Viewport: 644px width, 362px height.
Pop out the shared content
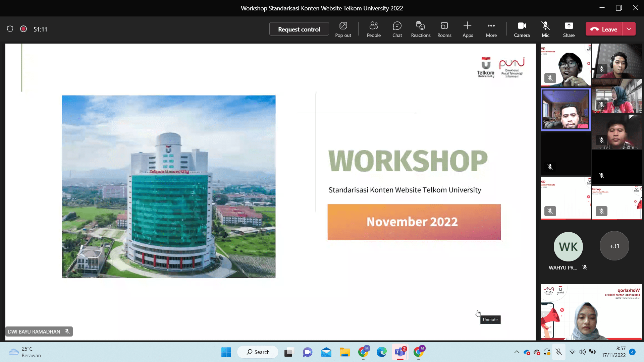pos(343,29)
